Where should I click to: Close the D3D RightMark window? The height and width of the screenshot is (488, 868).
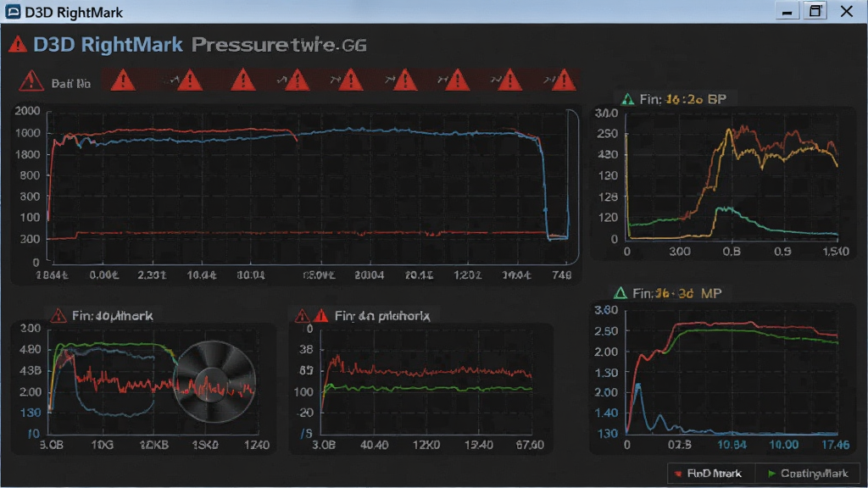click(847, 11)
